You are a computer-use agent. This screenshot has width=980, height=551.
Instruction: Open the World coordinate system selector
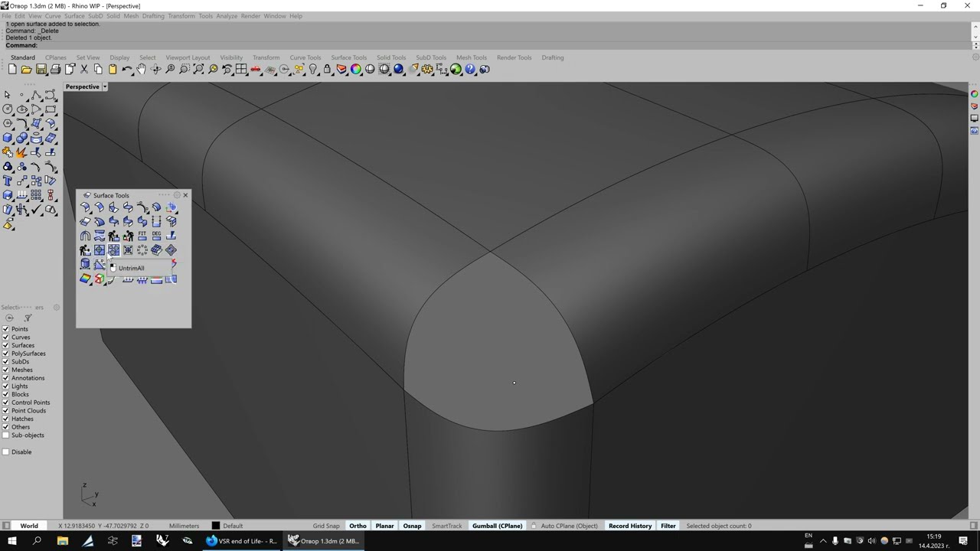pyautogui.click(x=29, y=526)
